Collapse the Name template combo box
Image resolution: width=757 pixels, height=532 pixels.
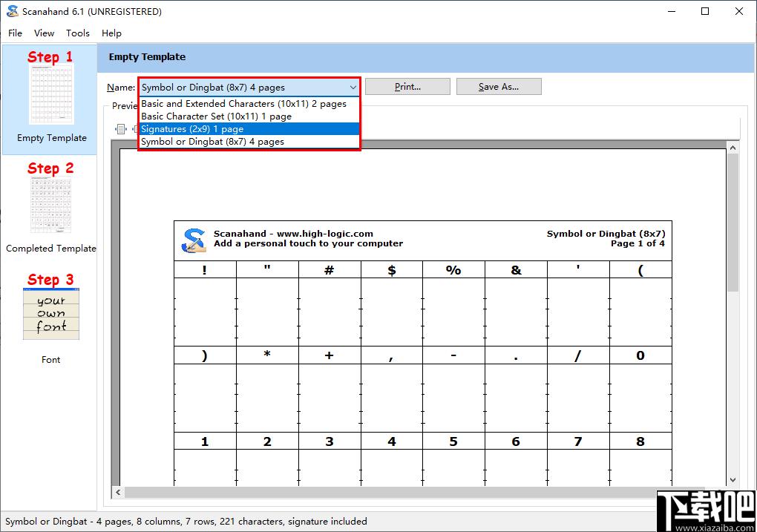(353, 88)
